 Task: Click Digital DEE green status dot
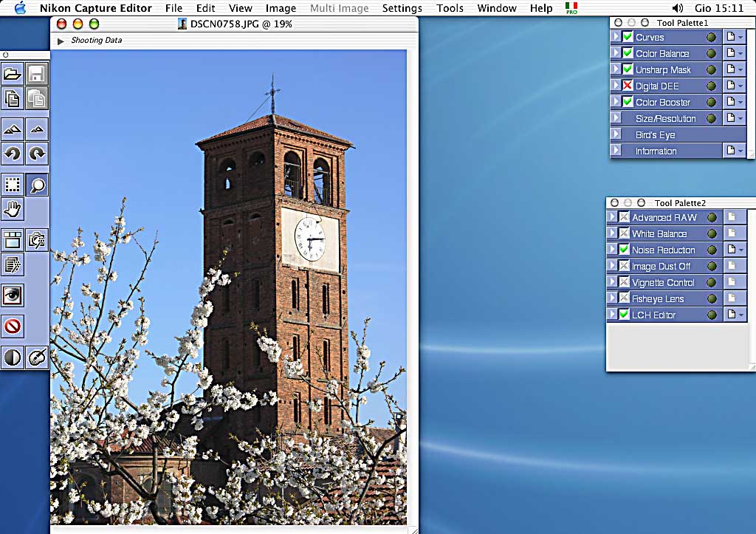(711, 86)
